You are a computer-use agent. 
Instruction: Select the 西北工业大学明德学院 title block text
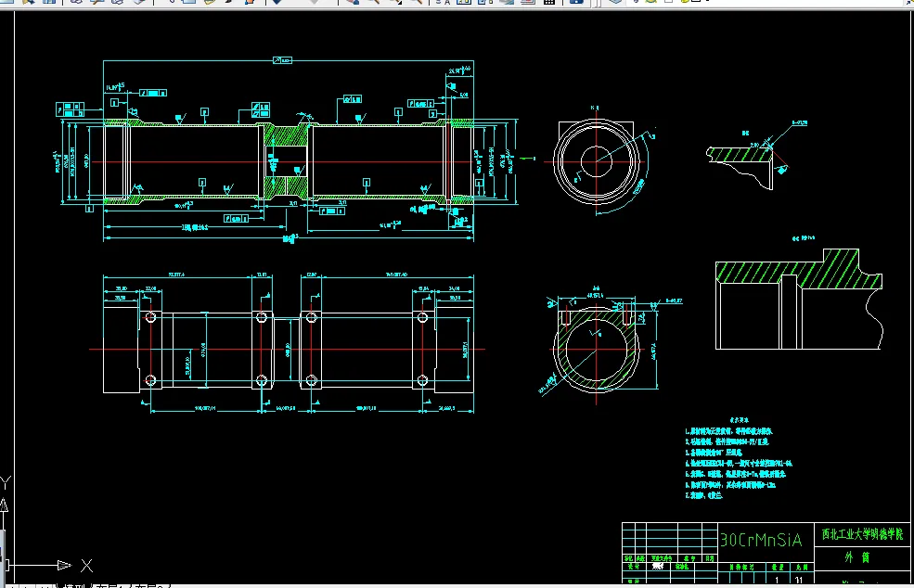pyautogui.click(x=862, y=534)
